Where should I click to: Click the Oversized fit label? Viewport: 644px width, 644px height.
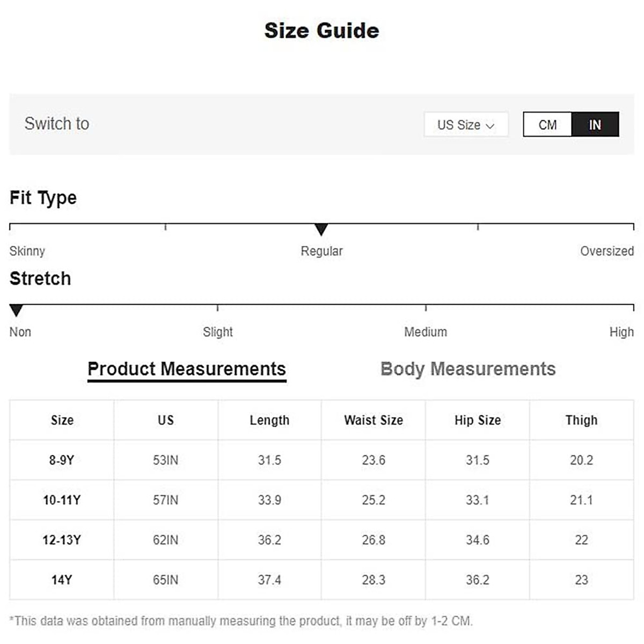606,251
